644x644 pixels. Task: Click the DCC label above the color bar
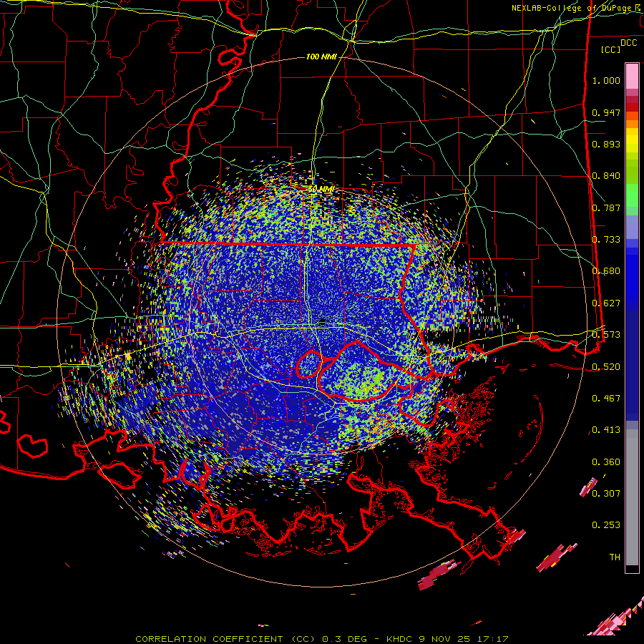pyautogui.click(x=628, y=43)
